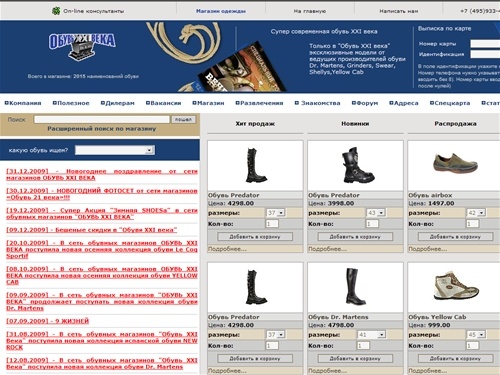Screen dimensions: 500x375
Task: Open news from 31.12.2009 Новогоднее поздравление
Action: point(102,175)
